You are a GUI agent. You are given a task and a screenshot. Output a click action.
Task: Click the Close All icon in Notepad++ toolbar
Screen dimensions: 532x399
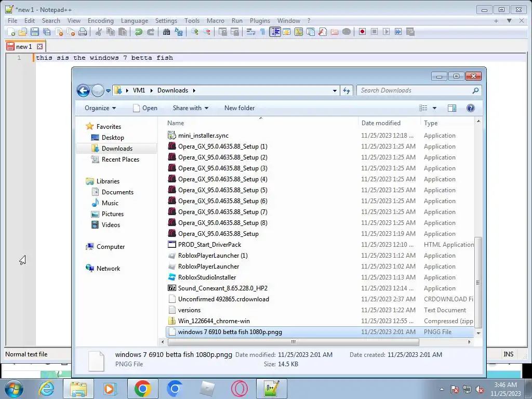click(71, 32)
